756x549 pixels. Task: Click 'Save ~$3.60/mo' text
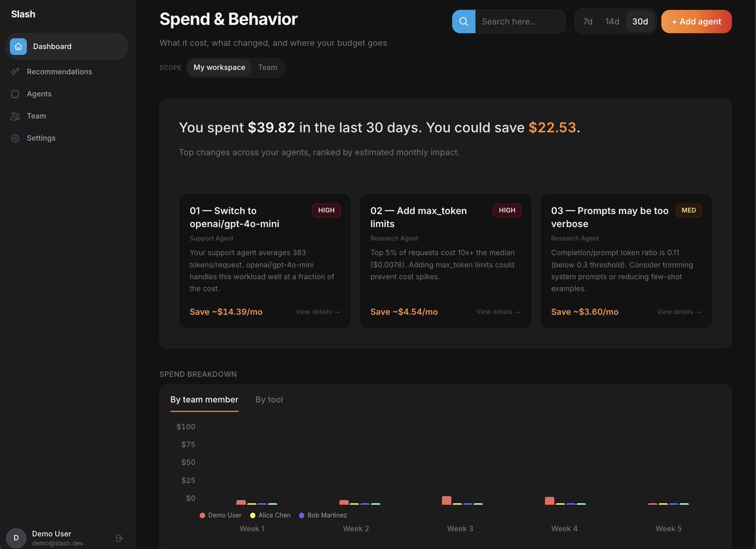585,312
